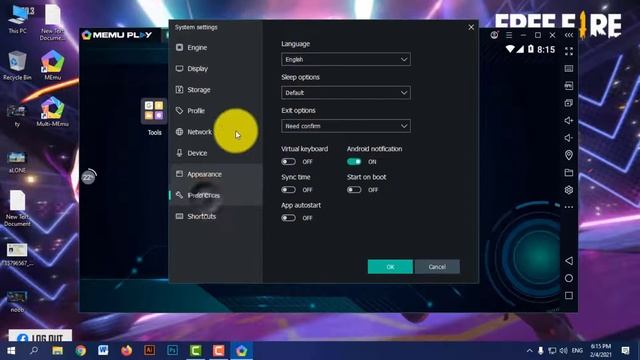Open MEmu settings gear icon

tap(569, 190)
